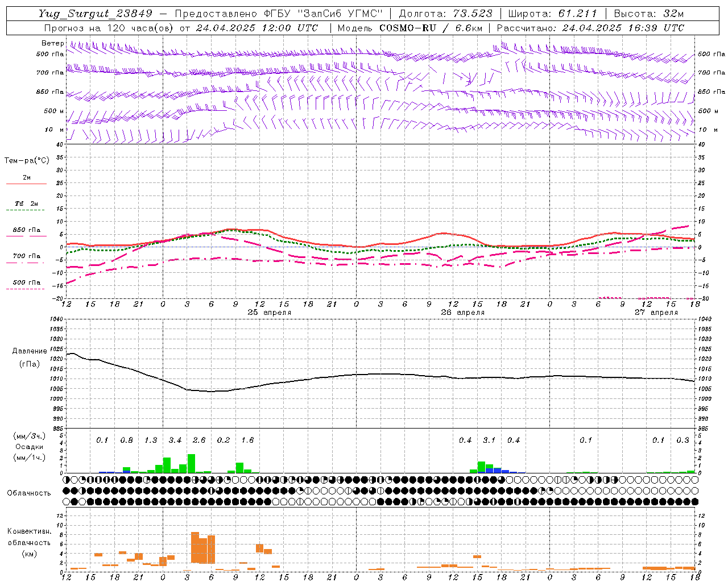728x582 pixels.
Task: Select the 3.4 three-hour precipitation value
Action: click(175, 440)
